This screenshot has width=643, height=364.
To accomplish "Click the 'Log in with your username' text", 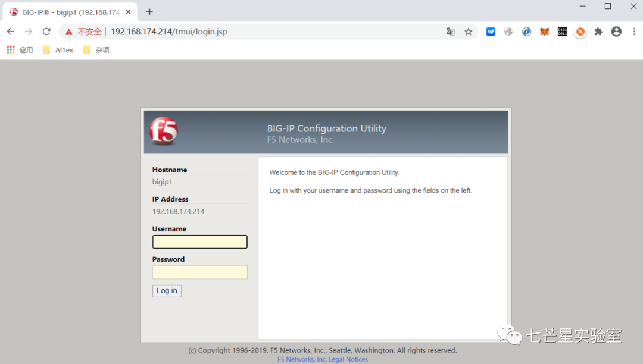I will point(370,190).
